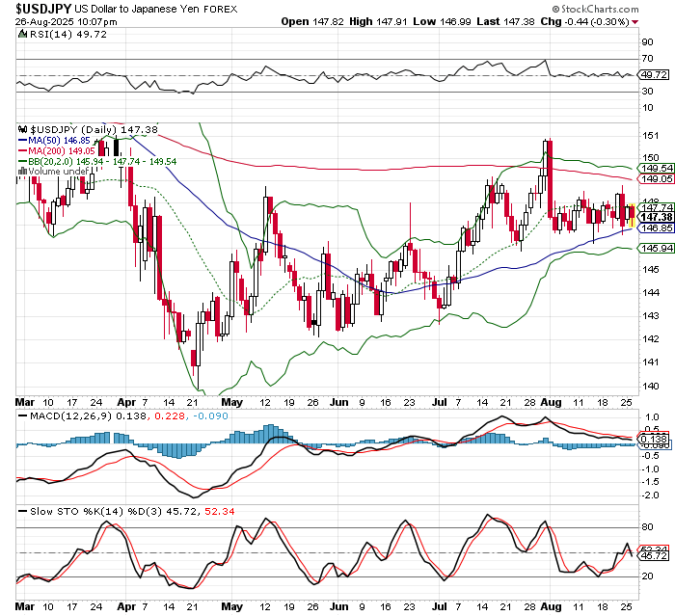Click the 147.38 last price tag
The height and width of the screenshot is (616, 675).
(x=656, y=217)
